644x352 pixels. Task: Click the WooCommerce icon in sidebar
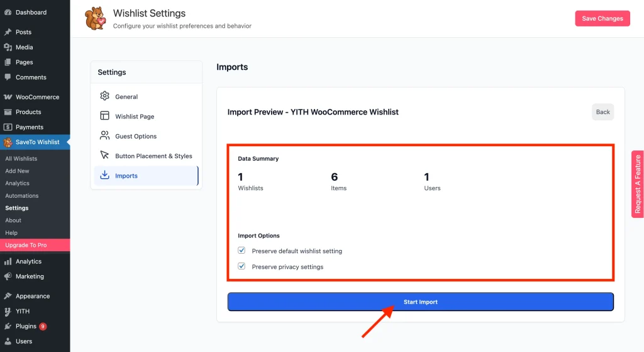point(8,97)
